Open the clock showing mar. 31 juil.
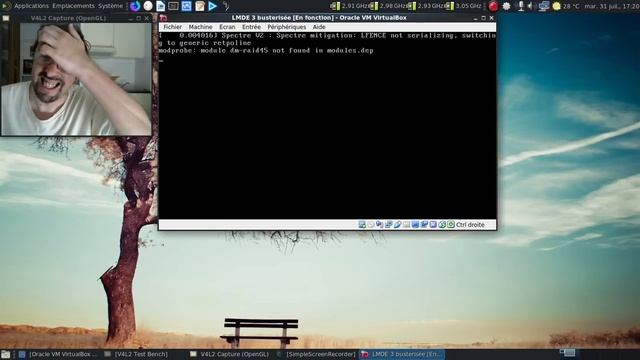Image resolution: width=640 pixels, height=360 pixels. click(611, 6)
